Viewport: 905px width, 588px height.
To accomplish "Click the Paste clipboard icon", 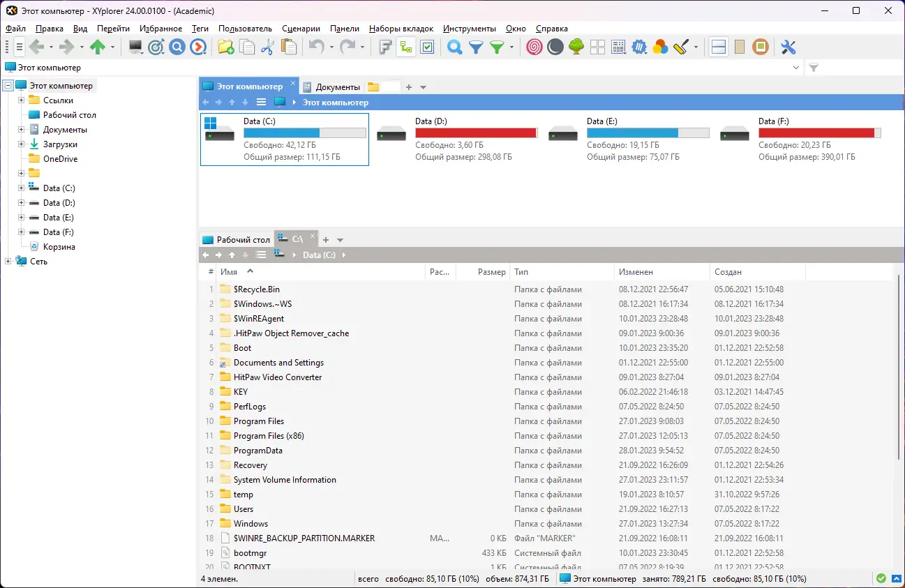I will [x=288, y=47].
